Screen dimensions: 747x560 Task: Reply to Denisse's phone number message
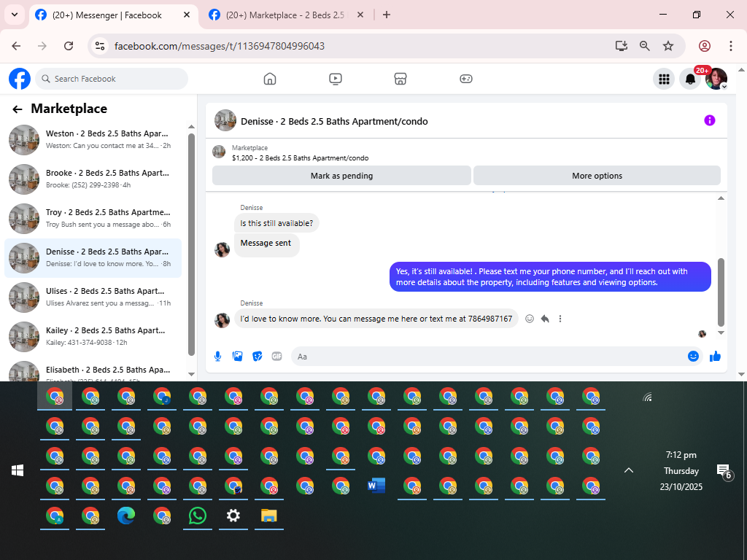[545, 319]
